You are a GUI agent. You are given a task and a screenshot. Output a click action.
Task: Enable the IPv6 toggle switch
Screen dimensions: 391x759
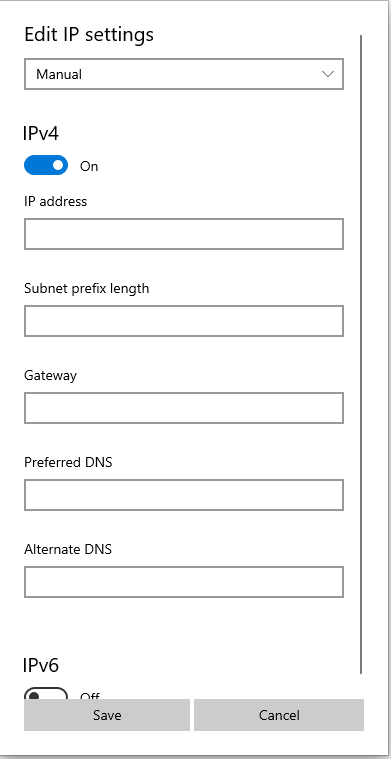46,693
